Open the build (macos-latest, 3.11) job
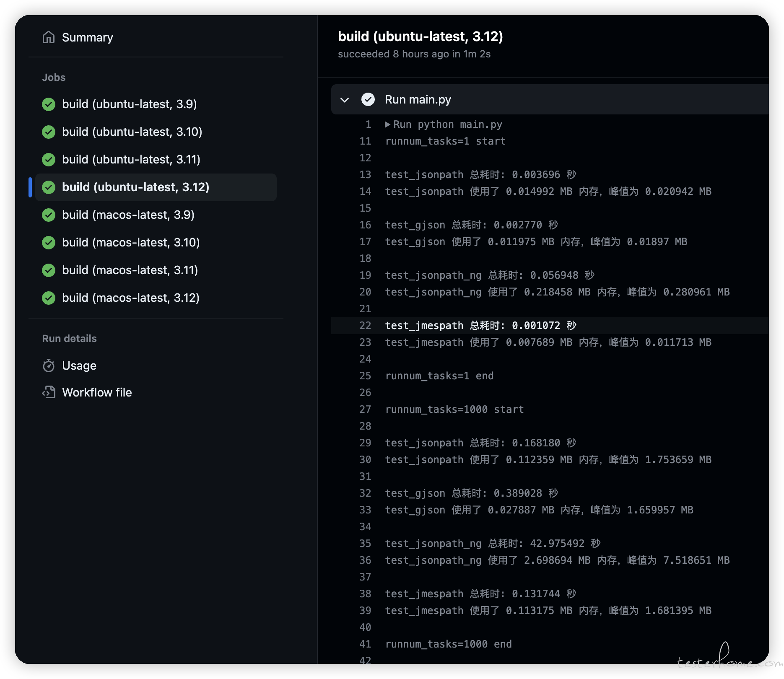784x679 pixels. [130, 270]
